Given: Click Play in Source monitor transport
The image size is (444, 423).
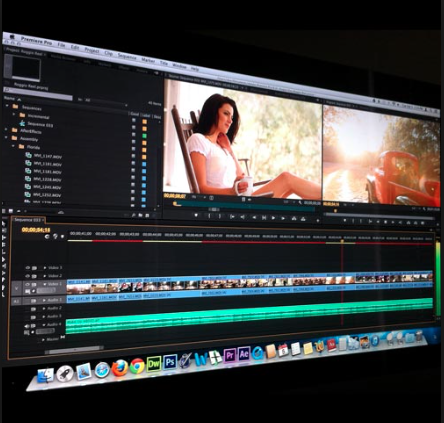Looking at the screenshot, I should (x=273, y=218).
